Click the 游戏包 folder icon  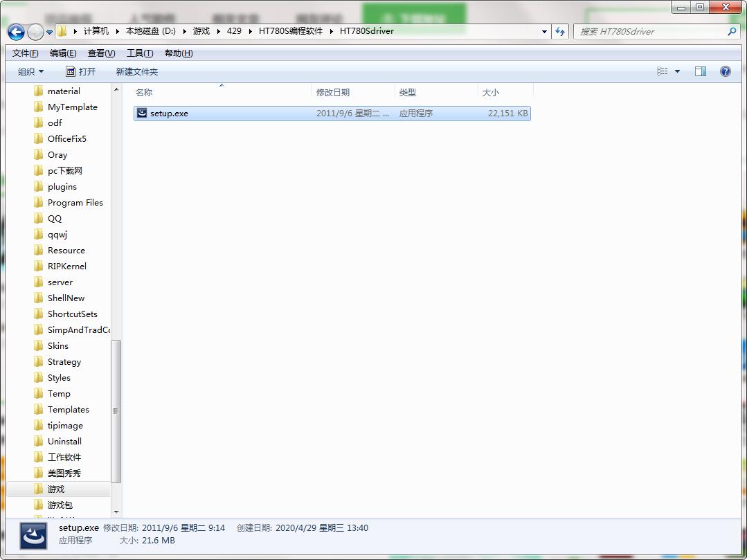tap(39, 505)
